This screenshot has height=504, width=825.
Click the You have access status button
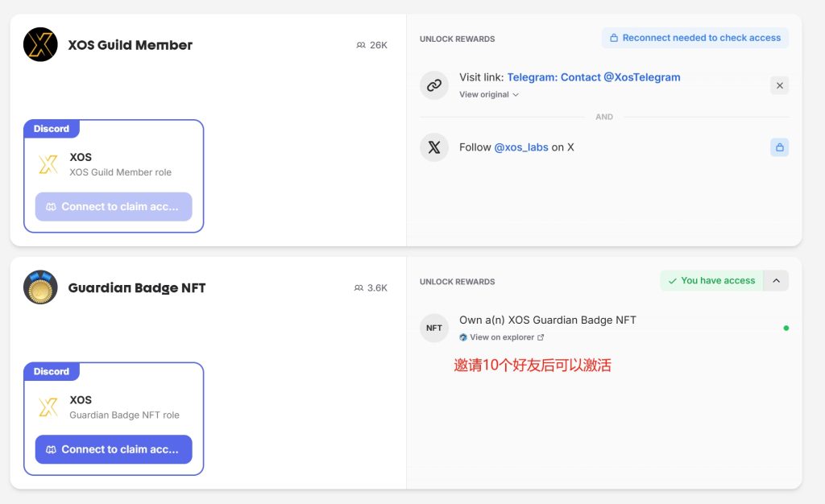point(711,281)
